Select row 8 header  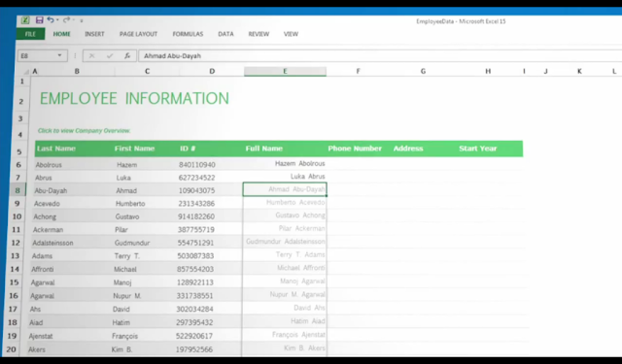[x=17, y=190]
